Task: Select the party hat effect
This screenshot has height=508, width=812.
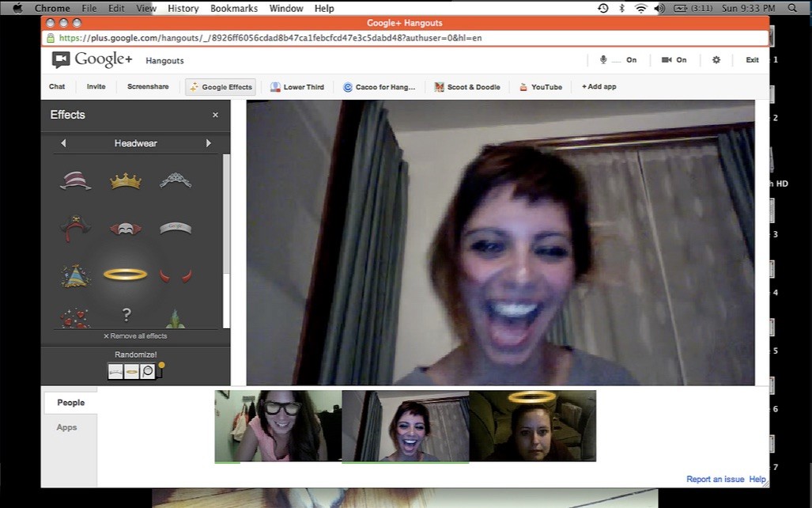Action: (76, 275)
